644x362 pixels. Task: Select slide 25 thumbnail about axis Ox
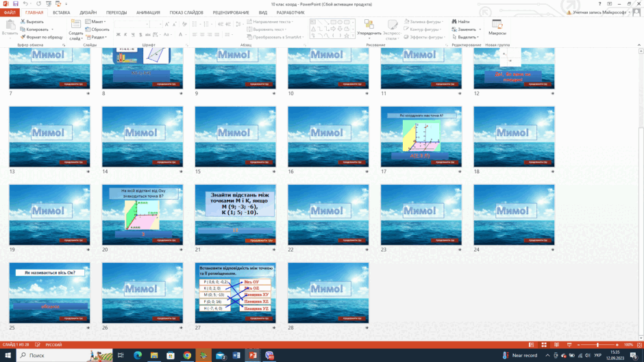pyautogui.click(x=50, y=293)
